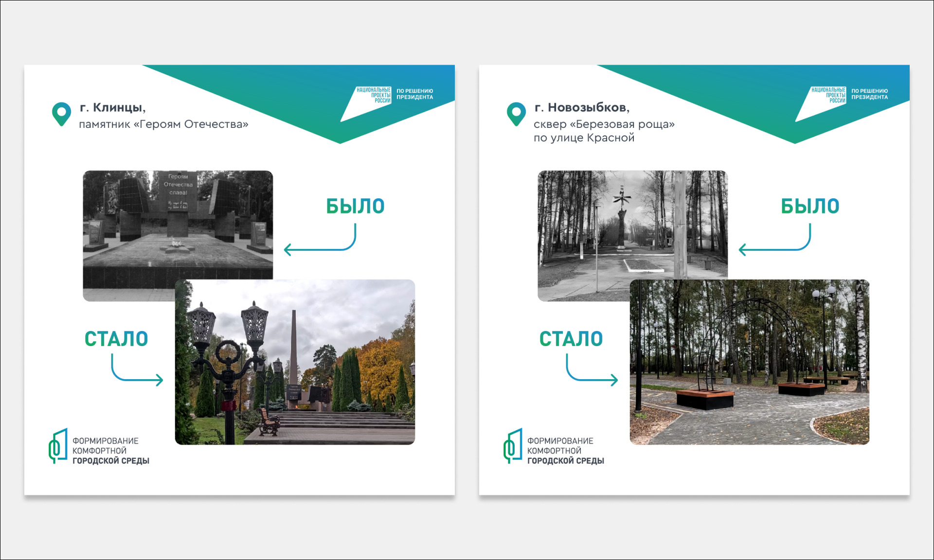934x560 pixels.
Task: Click the left card's БЫЛО label
Action: click(355, 206)
